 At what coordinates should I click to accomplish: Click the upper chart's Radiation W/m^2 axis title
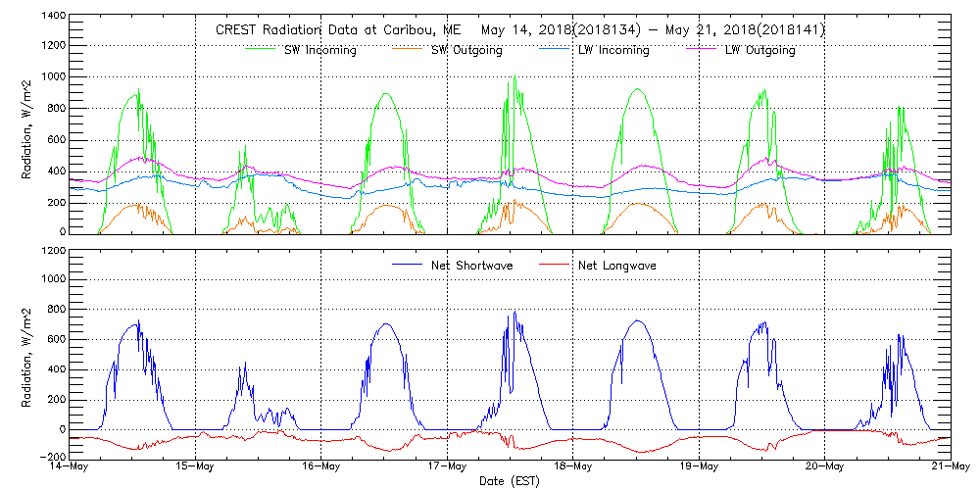27,125
